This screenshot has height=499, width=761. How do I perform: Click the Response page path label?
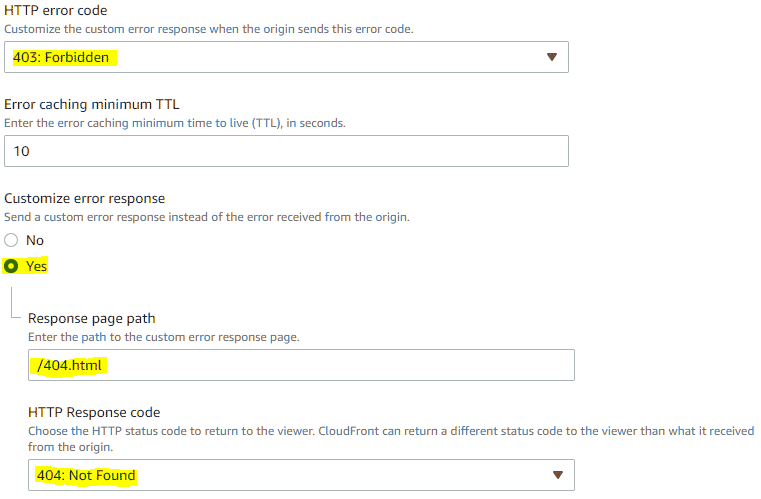92,318
